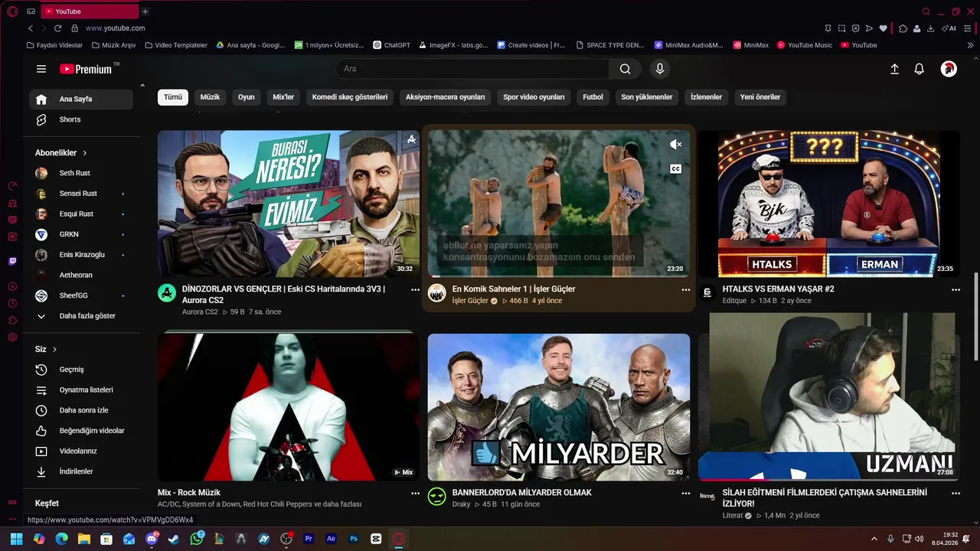
Task: Open Draky channel avatar
Action: [x=437, y=497]
